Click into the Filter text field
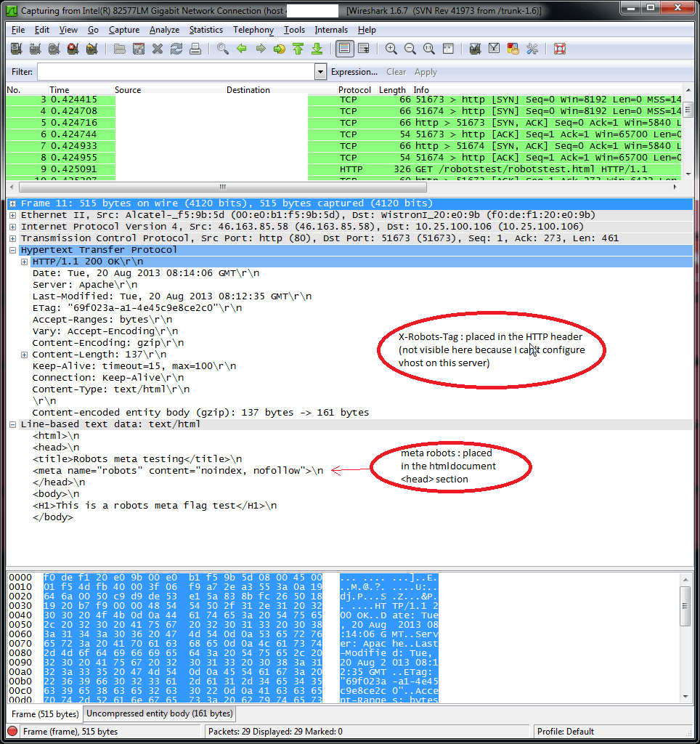 [175, 72]
